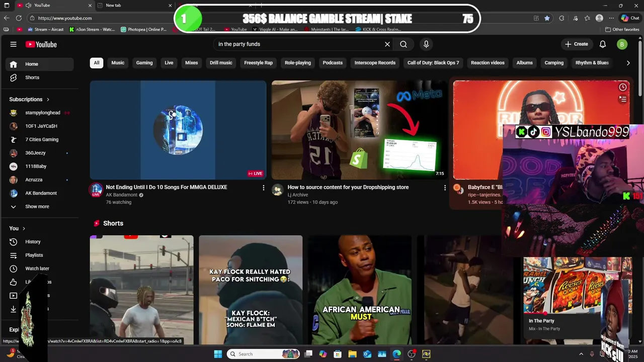Open the YouTube hamburger guide menu

(14, 44)
